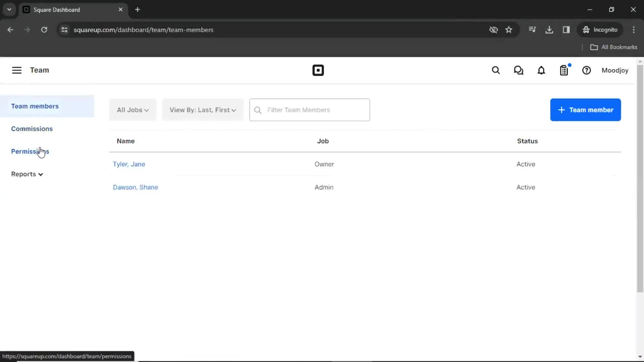Bookmark this page with the star icon
This screenshot has height=362, width=644.
509,30
